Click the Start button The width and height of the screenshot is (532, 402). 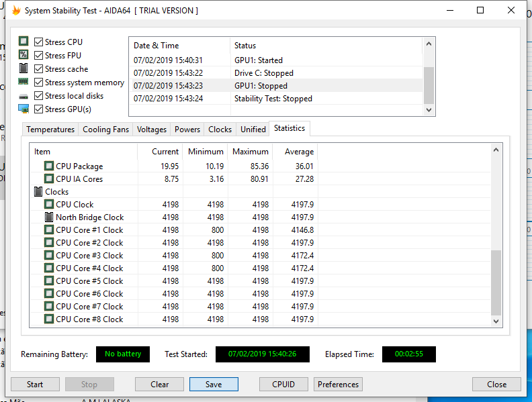point(35,385)
